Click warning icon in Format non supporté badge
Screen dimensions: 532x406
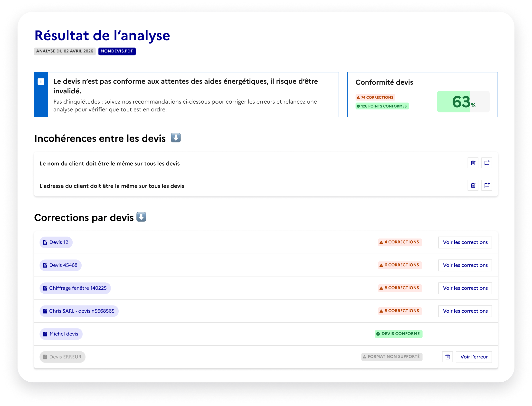coord(364,357)
